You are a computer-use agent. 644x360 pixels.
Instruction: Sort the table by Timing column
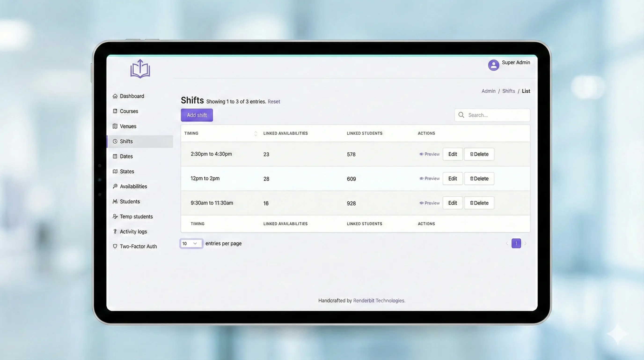coord(256,133)
